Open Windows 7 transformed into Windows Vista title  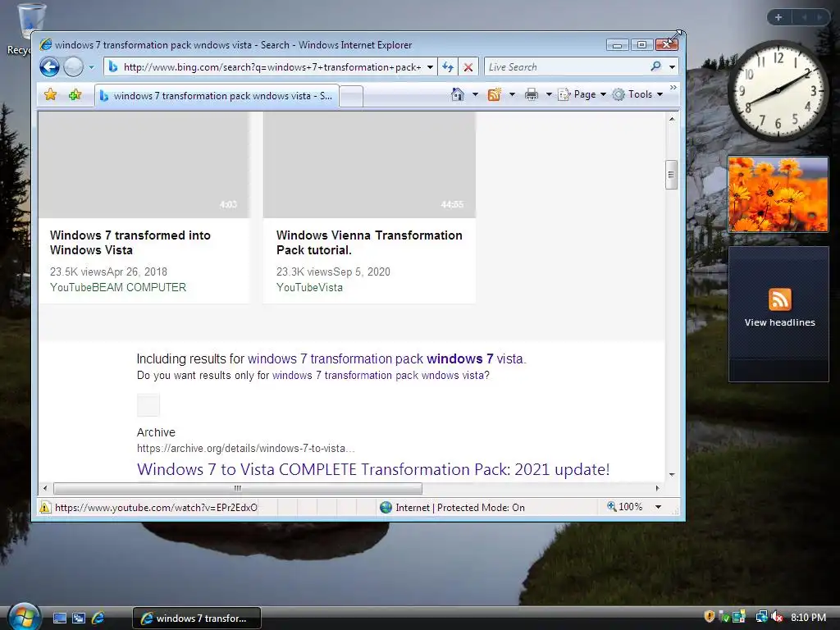(130, 243)
